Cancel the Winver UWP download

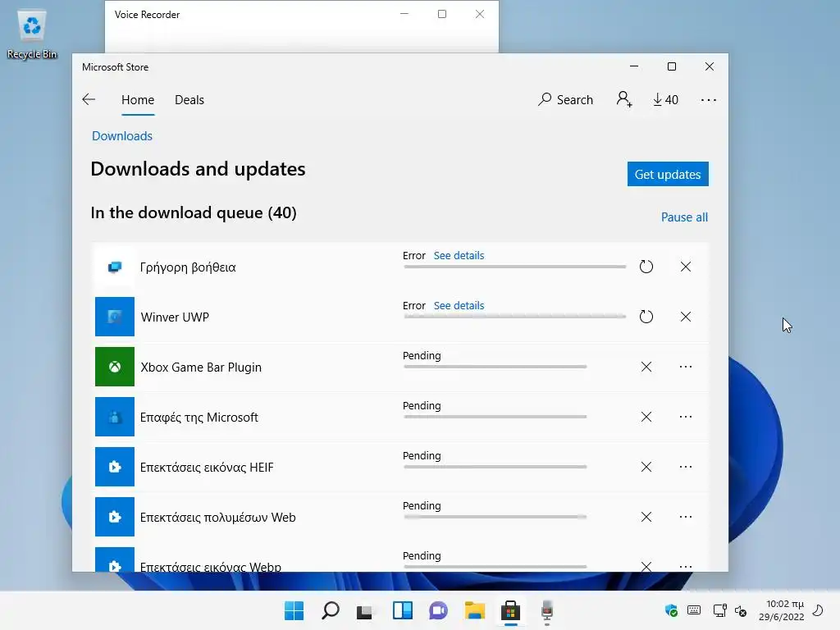coord(685,317)
